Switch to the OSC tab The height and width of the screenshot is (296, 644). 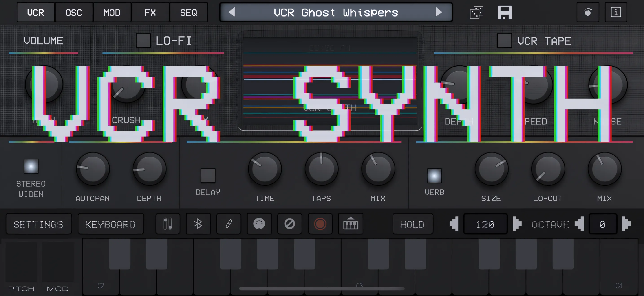(x=74, y=12)
